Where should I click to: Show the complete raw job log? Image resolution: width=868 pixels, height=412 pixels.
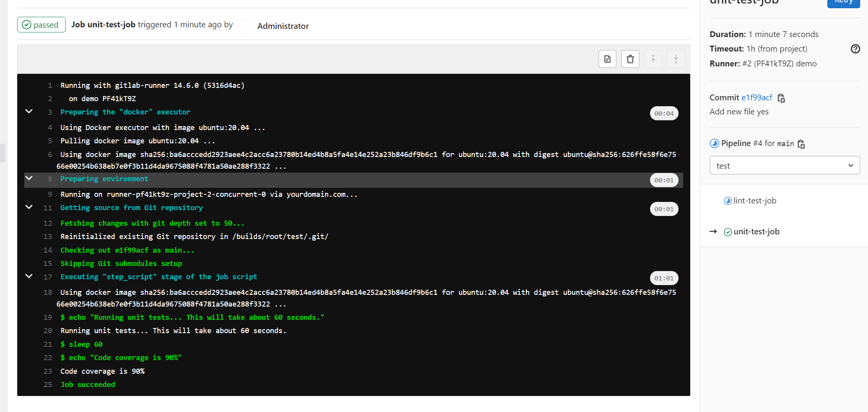pos(607,59)
